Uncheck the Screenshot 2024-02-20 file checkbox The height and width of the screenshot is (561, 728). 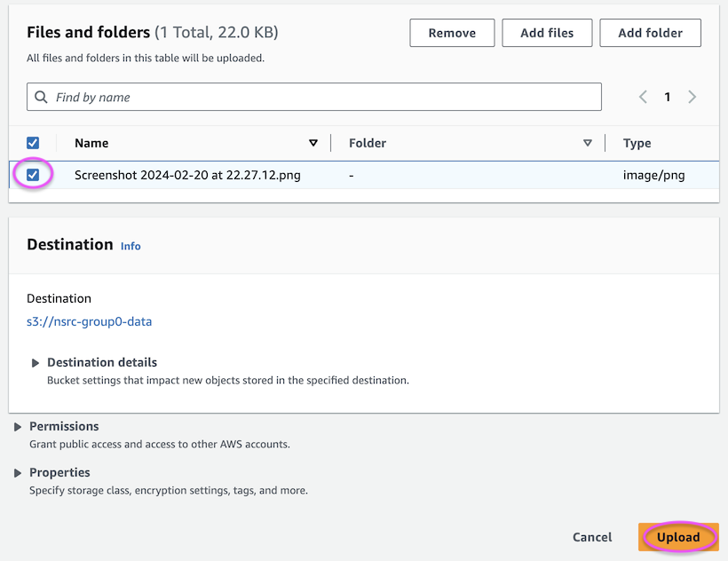pyautogui.click(x=33, y=175)
